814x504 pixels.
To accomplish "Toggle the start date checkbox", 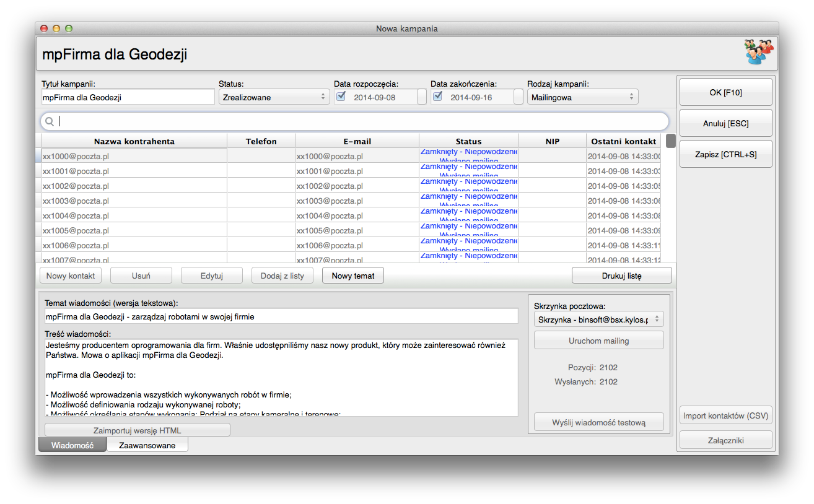I will click(341, 96).
